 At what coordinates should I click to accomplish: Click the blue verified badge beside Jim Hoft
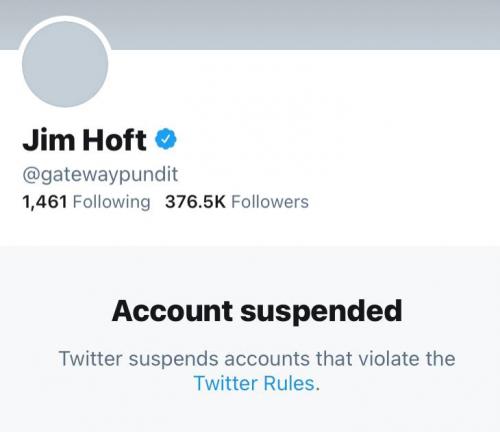166,139
